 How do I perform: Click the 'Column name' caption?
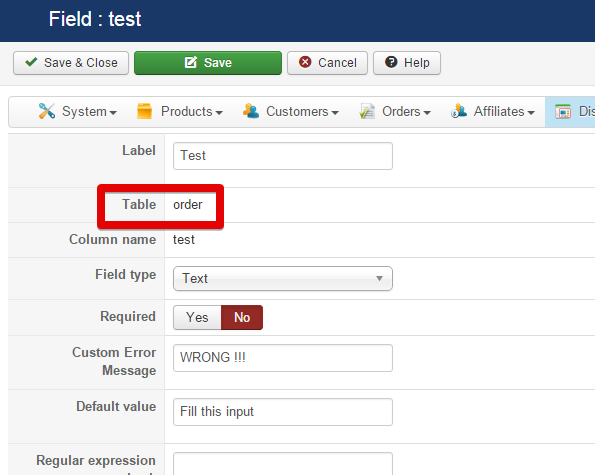112,239
